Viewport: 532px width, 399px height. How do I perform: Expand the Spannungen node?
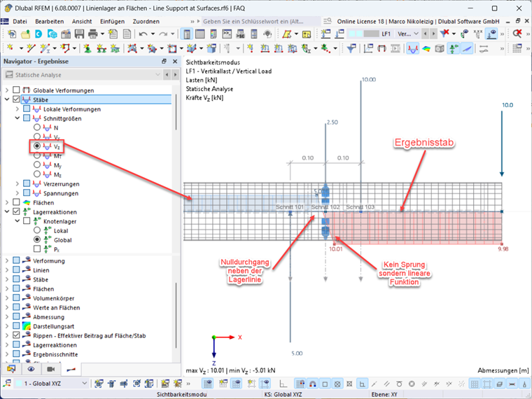[17, 193]
